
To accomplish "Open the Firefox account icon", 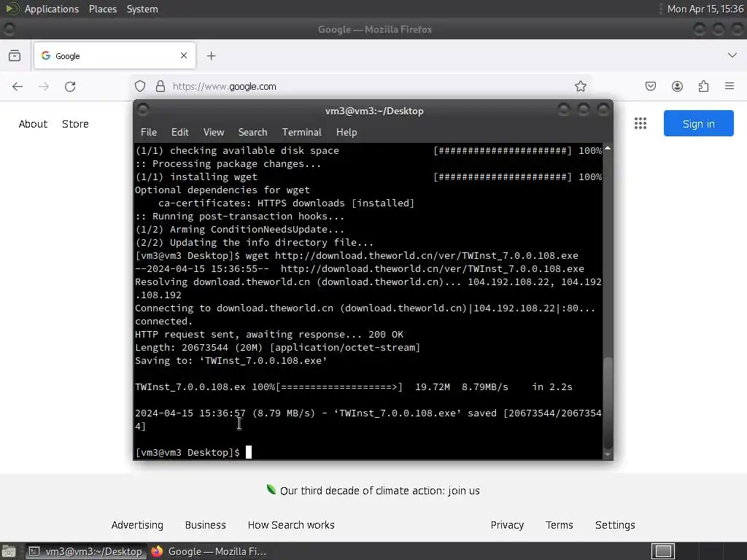I will coord(677,86).
